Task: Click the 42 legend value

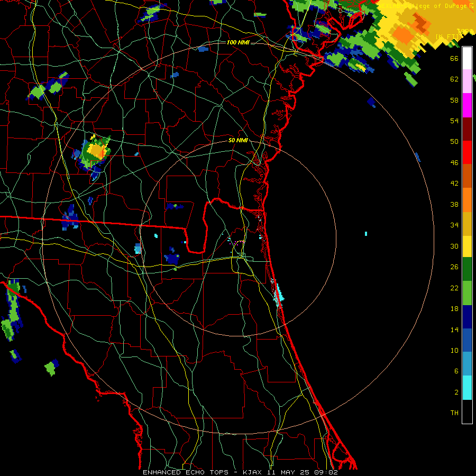Action: [x=454, y=184]
